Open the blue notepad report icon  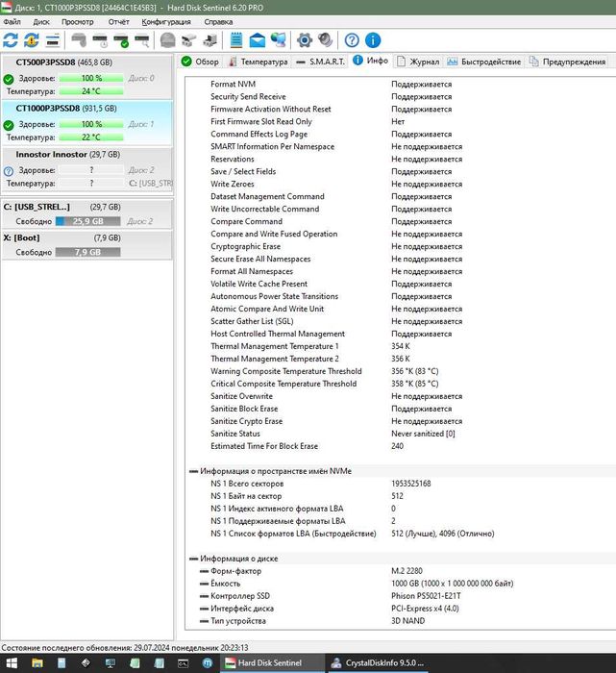tap(236, 40)
